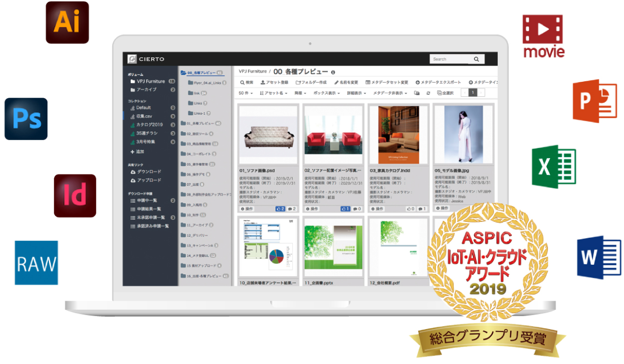
Task: Click VPJ Furniture breadcrumb link
Action: click(x=252, y=72)
